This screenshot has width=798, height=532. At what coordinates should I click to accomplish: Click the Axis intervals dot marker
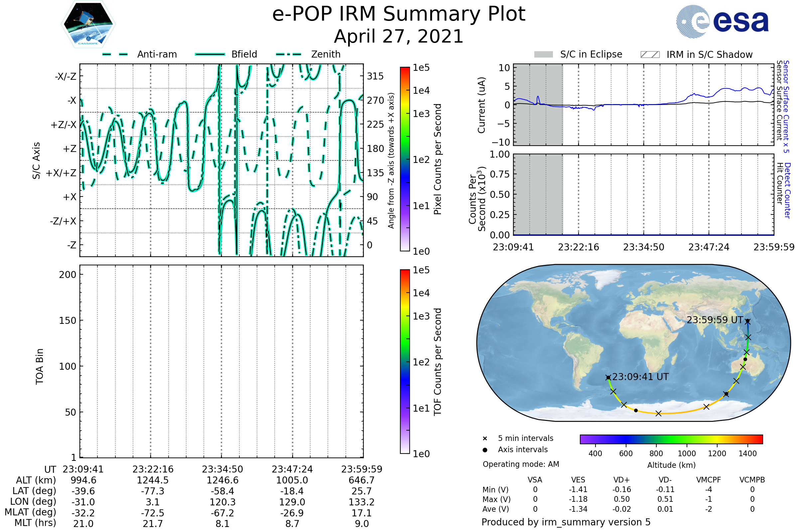(x=485, y=450)
